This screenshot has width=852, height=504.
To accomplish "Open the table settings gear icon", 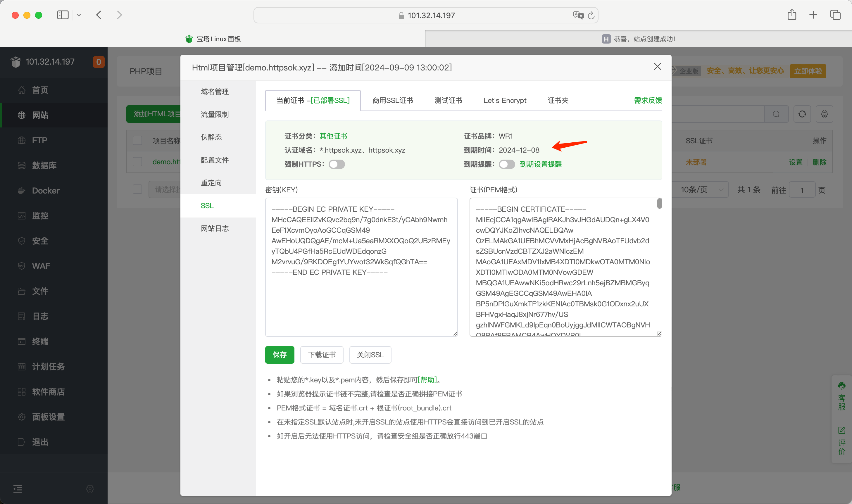I will 824,114.
